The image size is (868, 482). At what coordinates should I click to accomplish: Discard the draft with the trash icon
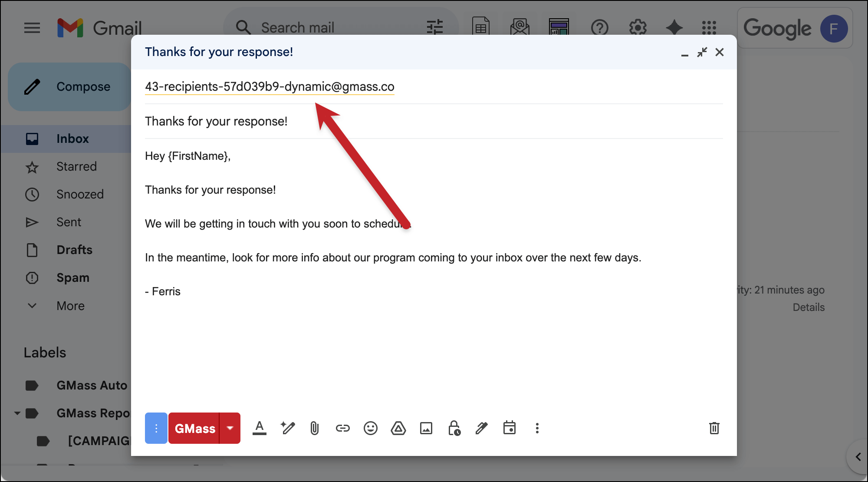coord(714,429)
